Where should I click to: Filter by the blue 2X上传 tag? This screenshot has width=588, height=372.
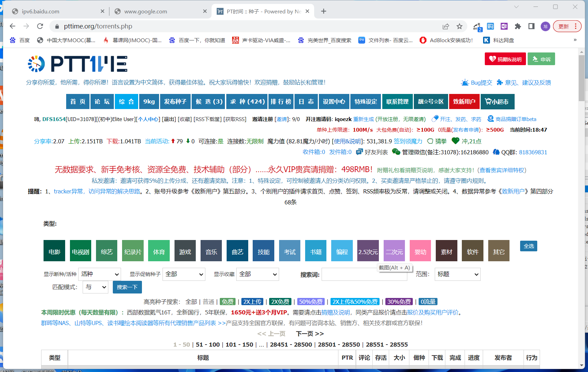pos(253,302)
